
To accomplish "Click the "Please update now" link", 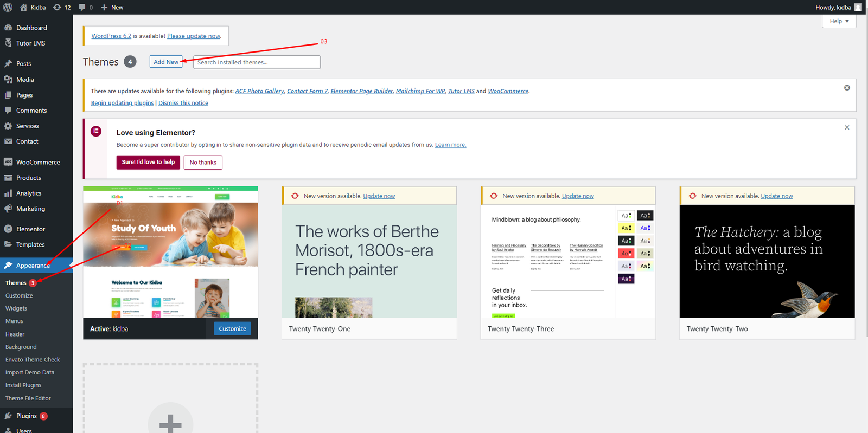I will tap(194, 36).
